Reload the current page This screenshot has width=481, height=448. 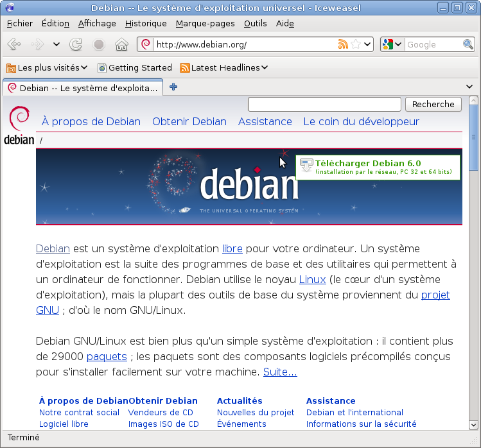click(76, 44)
